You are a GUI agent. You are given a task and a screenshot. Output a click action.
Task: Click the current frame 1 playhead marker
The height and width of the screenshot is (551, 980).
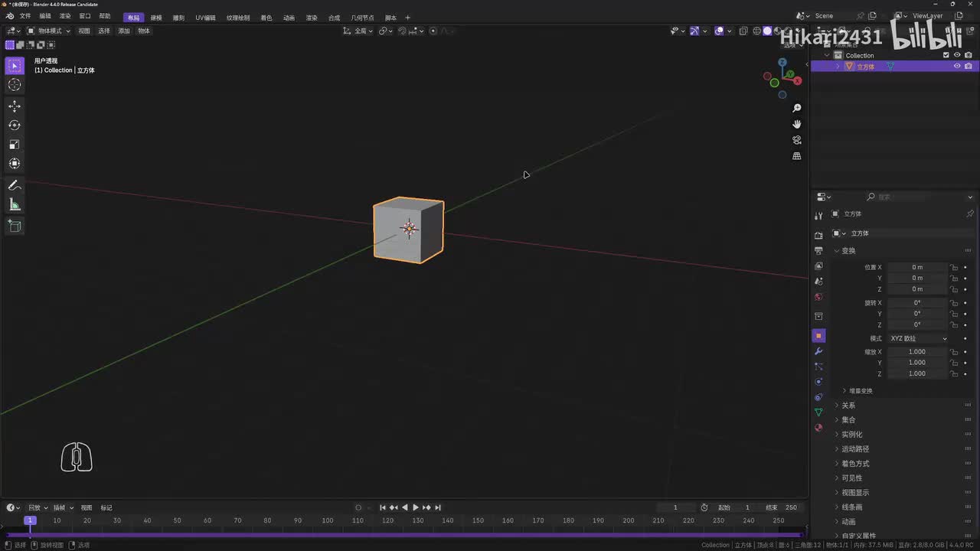pyautogui.click(x=30, y=520)
